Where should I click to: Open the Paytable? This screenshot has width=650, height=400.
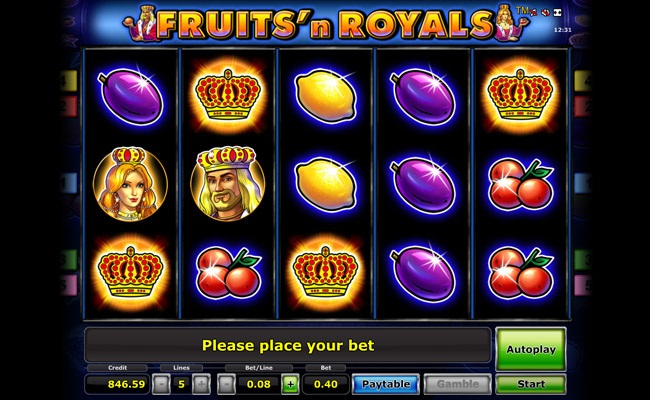point(386,384)
